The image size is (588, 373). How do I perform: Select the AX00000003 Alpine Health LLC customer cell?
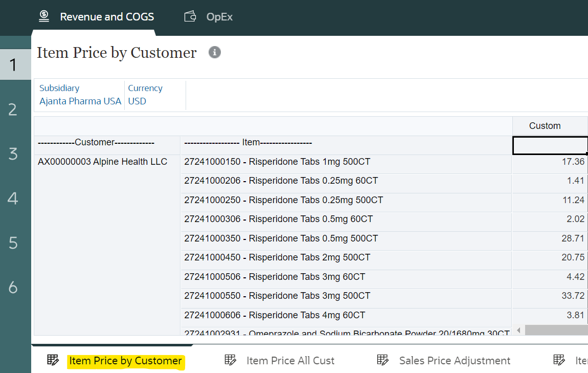(102, 162)
